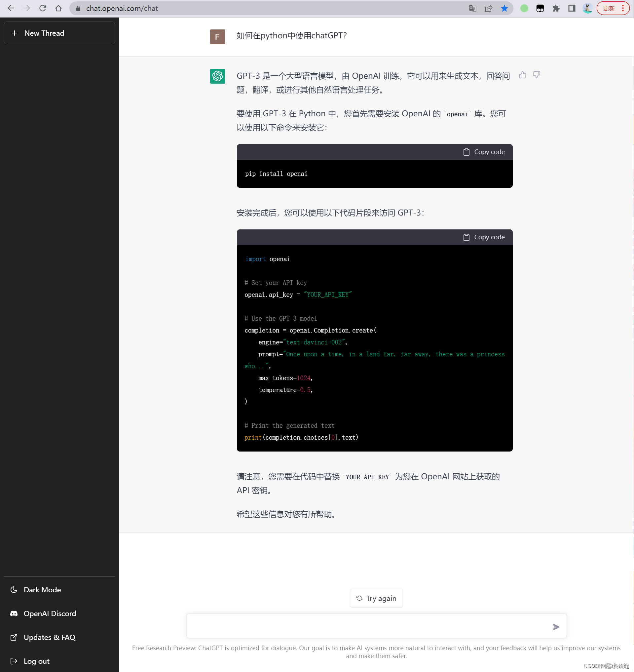This screenshot has width=634, height=672.
Task: Click the Free Research Preview disclaimer text
Action: point(376,652)
